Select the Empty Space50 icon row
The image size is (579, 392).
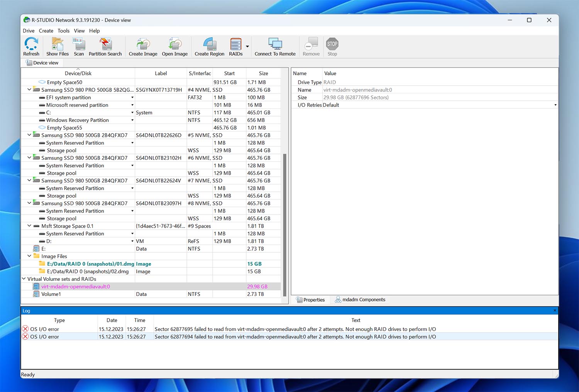(x=42, y=82)
